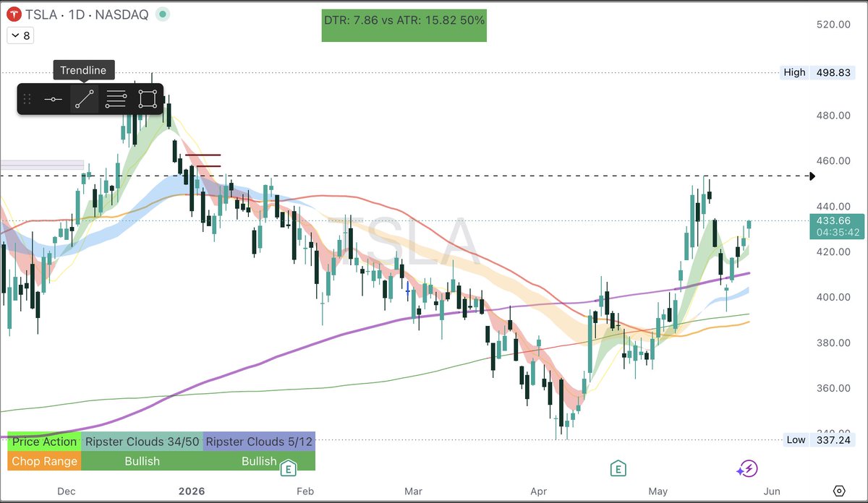Click the Apr label on the time axis

tap(538, 491)
